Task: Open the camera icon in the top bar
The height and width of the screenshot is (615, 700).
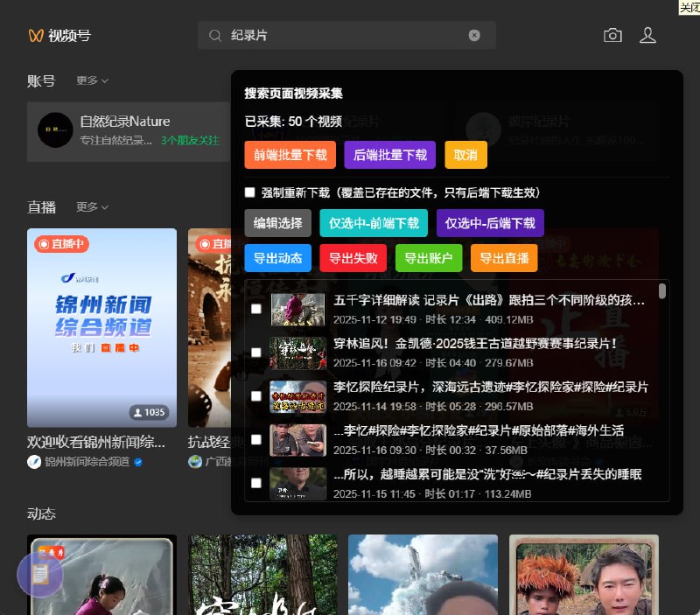Action: tap(612, 35)
